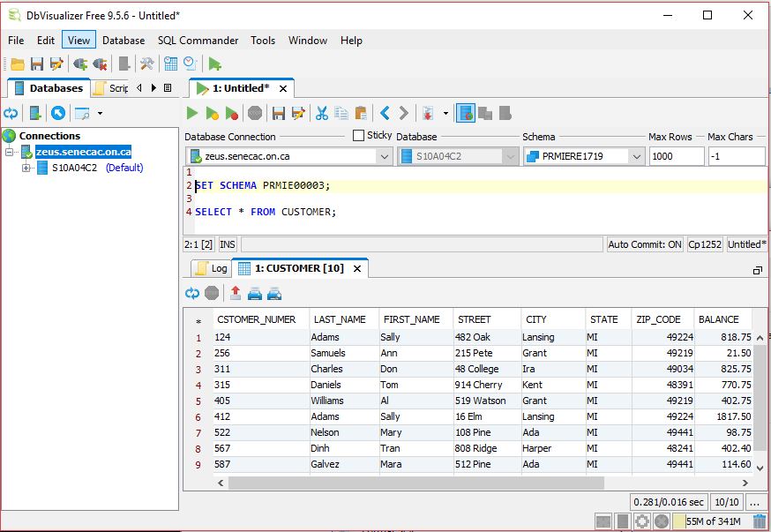Open the Database menu
Screen dimensions: 771x532
124,41
